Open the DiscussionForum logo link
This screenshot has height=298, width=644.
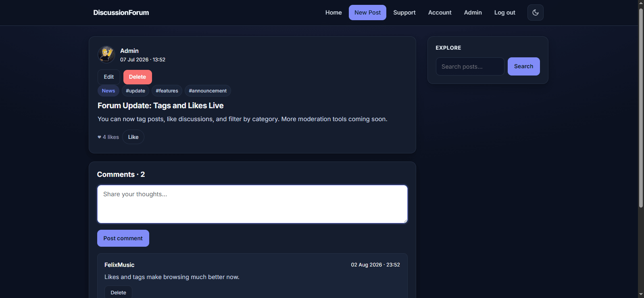pos(121,13)
